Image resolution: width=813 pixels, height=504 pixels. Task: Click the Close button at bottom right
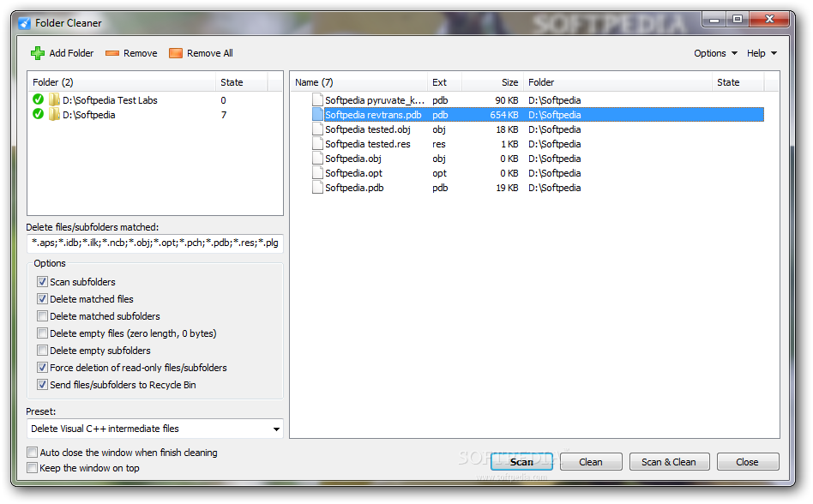click(x=747, y=461)
